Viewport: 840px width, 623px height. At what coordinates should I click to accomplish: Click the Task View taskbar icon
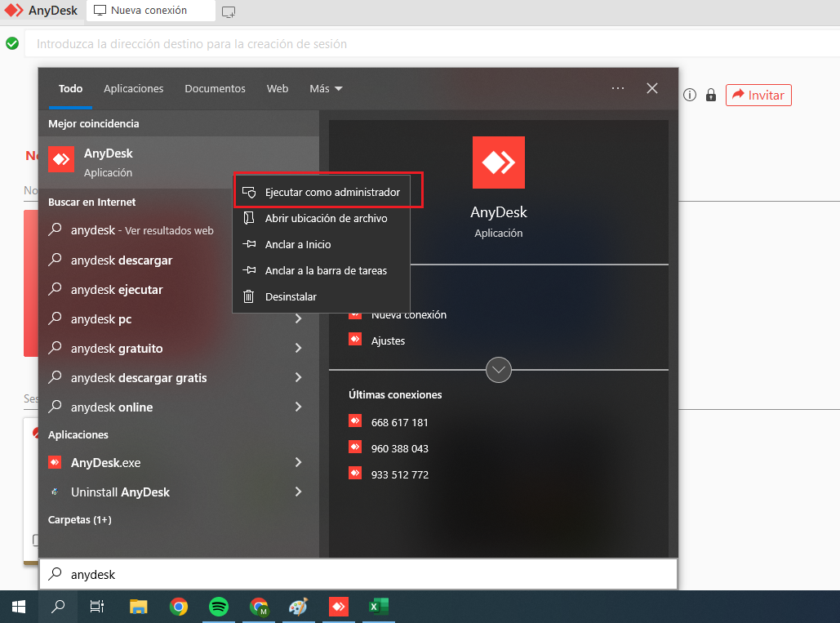click(97, 607)
